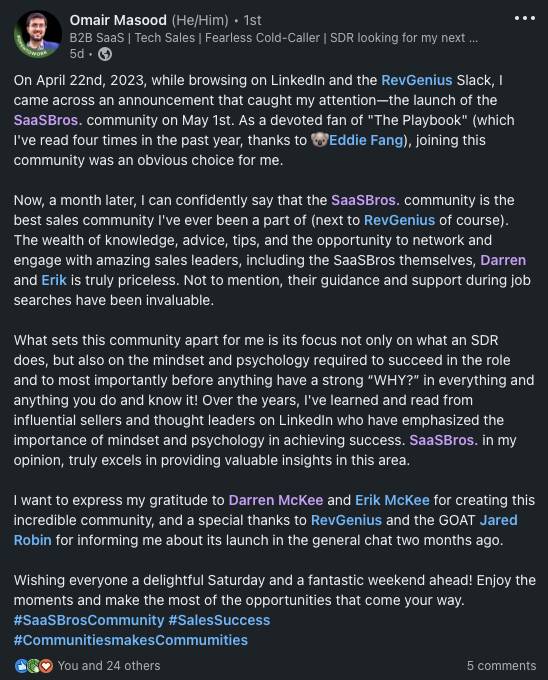The image size is (548, 680).
Task: Click the koala emoji beside Eddie Fang
Action: 319,140
